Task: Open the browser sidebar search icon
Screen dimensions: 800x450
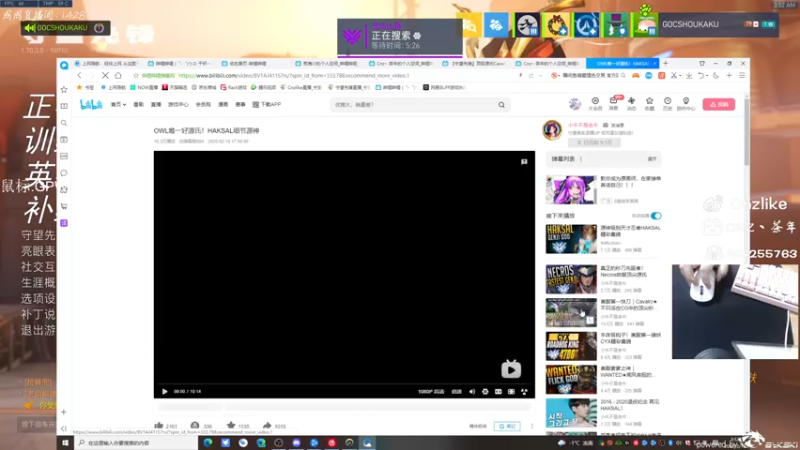Action: [x=64, y=123]
